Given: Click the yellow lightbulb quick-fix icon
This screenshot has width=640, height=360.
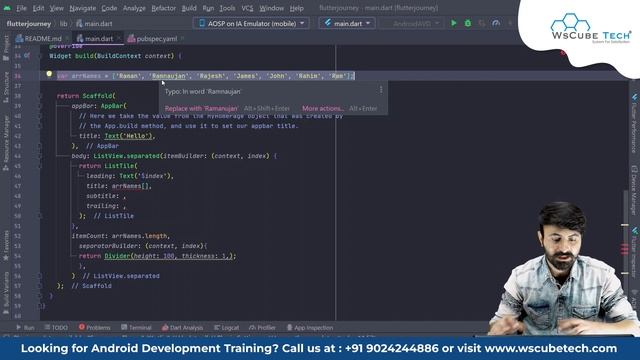Looking at the screenshot, I should click(49, 74).
